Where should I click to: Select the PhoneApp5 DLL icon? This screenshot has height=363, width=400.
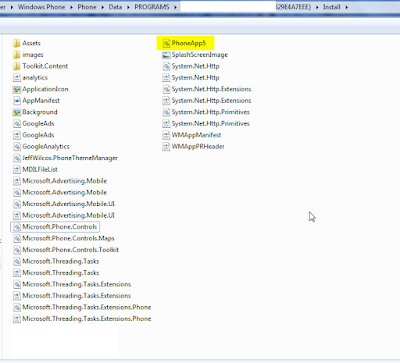pyautogui.click(x=166, y=43)
